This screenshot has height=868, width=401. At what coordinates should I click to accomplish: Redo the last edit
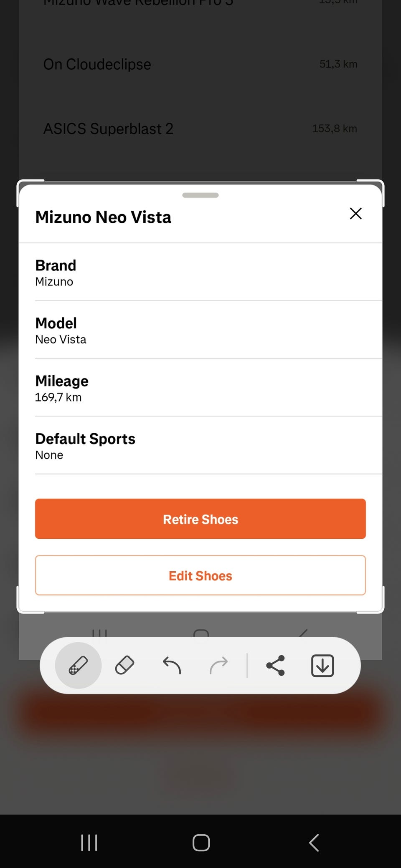(218, 665)
